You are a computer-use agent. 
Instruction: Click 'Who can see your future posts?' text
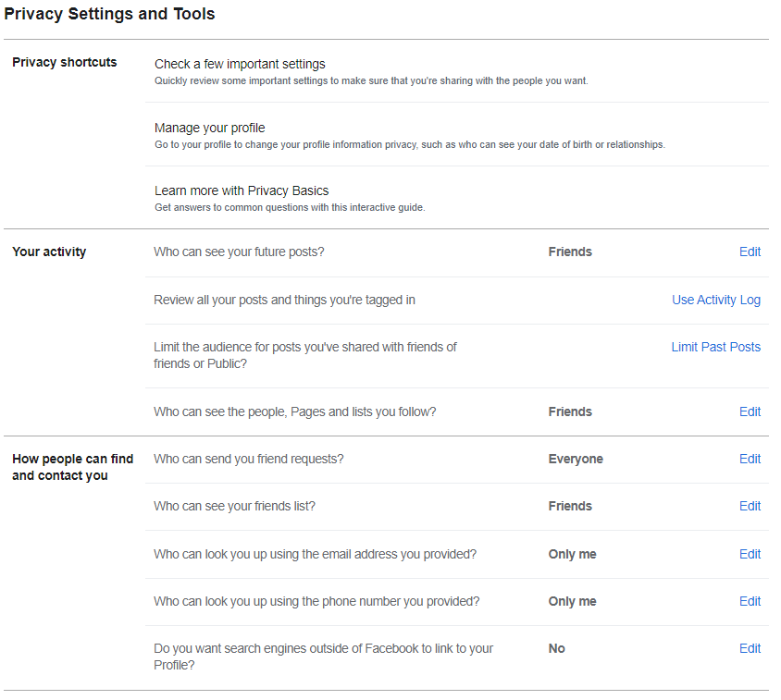[x=239, y=252]
